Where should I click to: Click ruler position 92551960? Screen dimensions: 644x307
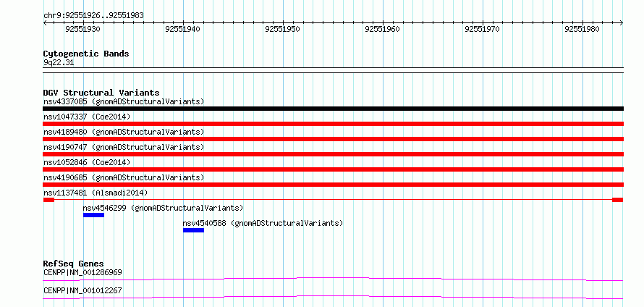[382, 29]
